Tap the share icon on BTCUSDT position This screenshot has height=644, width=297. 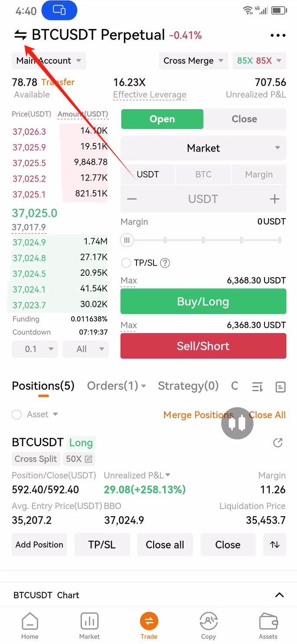tap(278, 443)
